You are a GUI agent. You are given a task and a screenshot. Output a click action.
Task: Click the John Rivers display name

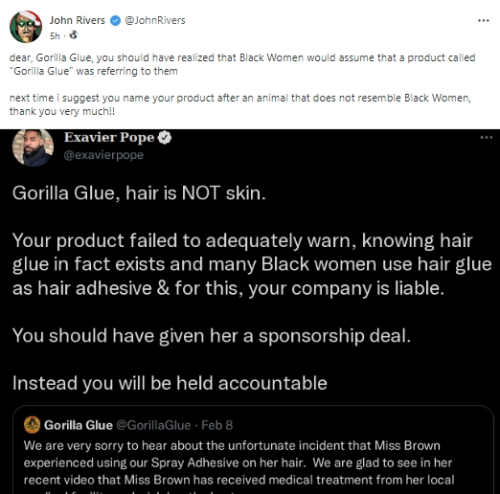(x=77, y=20)
